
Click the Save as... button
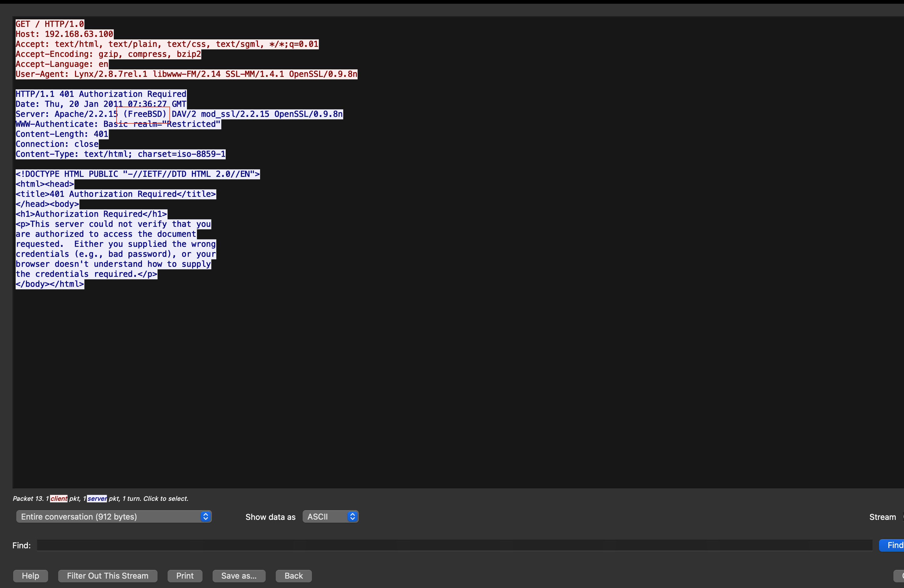(x=239, y=576)
